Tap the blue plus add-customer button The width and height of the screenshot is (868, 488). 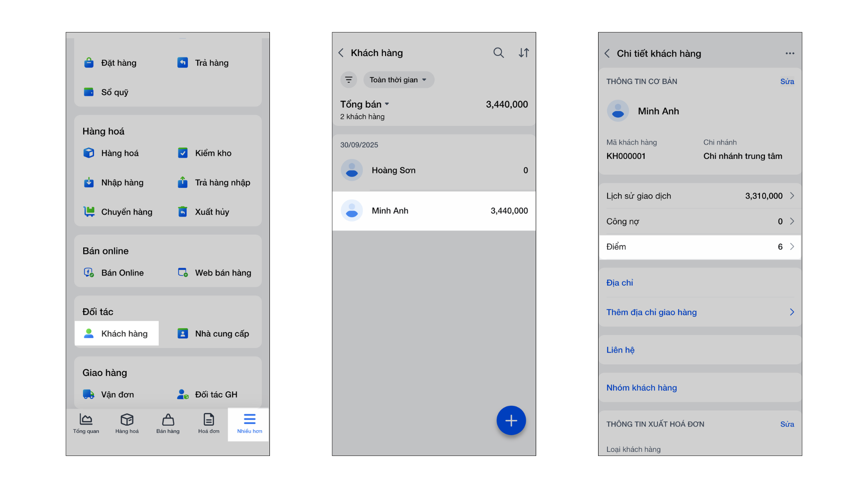pos(511,421)
